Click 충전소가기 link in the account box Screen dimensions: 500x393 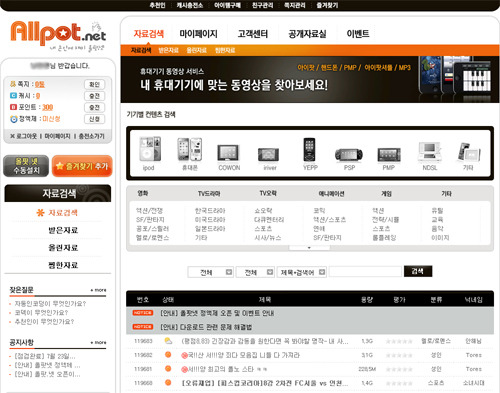pyautogui.click(x=92, y=136)
